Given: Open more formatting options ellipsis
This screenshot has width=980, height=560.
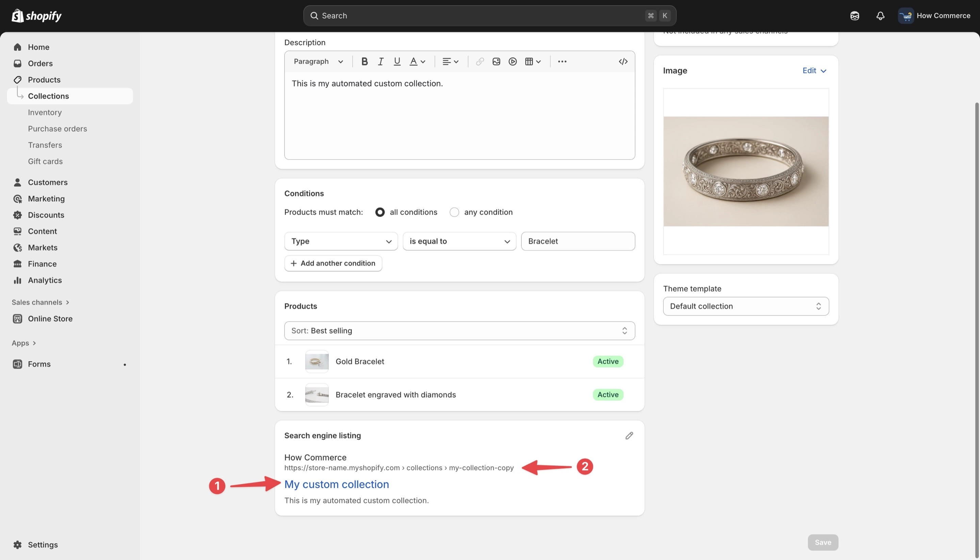Looking at the screenshot, I should [562, 62].
